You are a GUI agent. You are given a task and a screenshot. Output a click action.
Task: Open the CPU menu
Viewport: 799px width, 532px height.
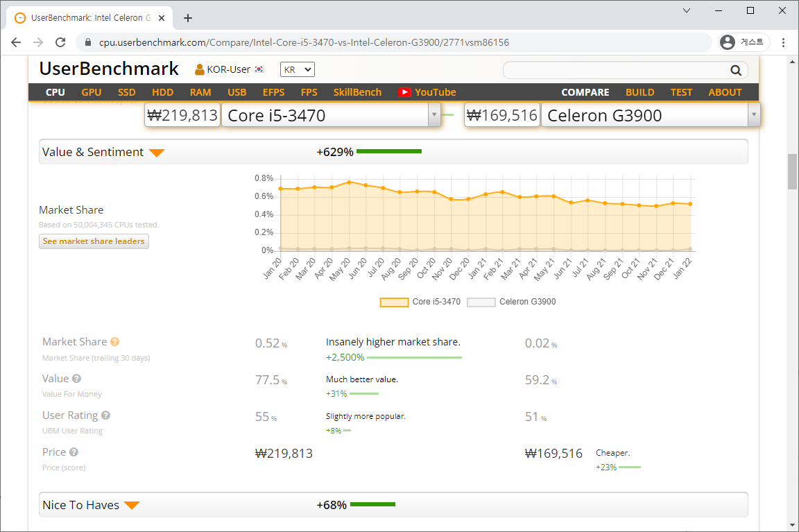[55, 92]
